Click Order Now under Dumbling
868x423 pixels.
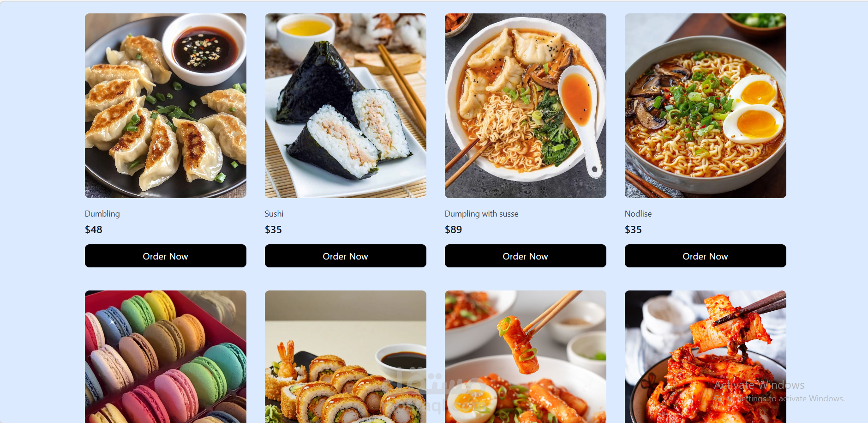(x=165, y=256)
